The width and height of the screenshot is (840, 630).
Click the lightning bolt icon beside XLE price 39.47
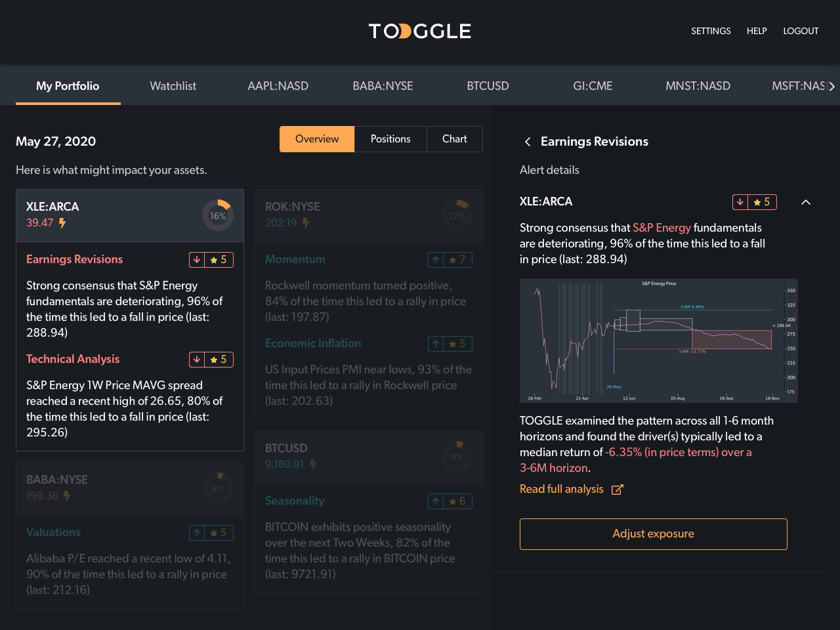click(x=62, y=223)
